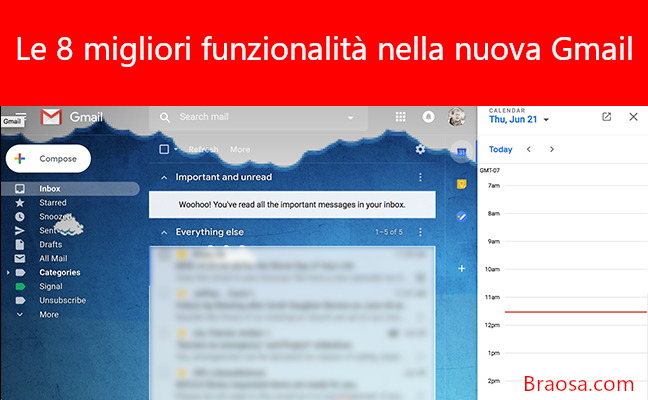This screenshot has width=648, height=400.
Task: Focus the Search mail field
Action: (258, 118)
